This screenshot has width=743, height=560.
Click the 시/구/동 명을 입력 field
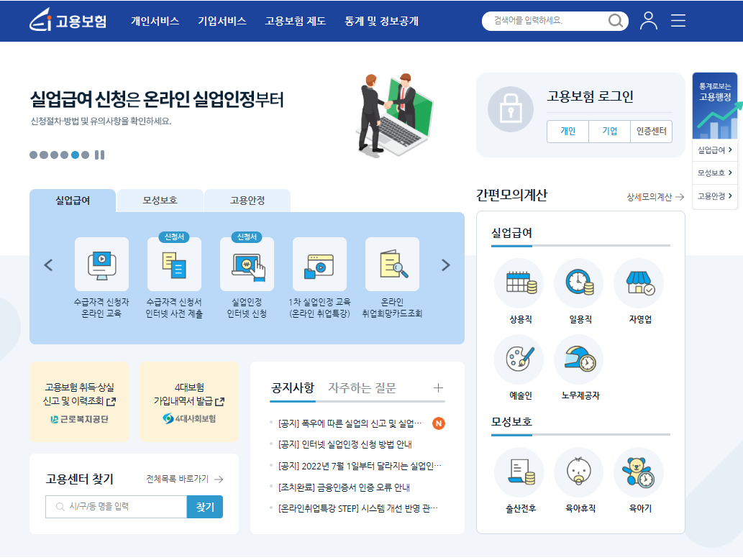point(116,507)
